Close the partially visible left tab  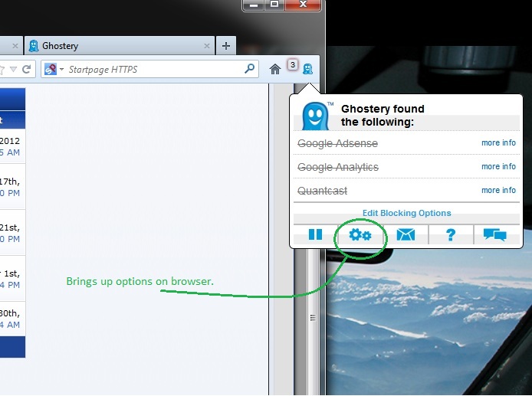point(15,46)
